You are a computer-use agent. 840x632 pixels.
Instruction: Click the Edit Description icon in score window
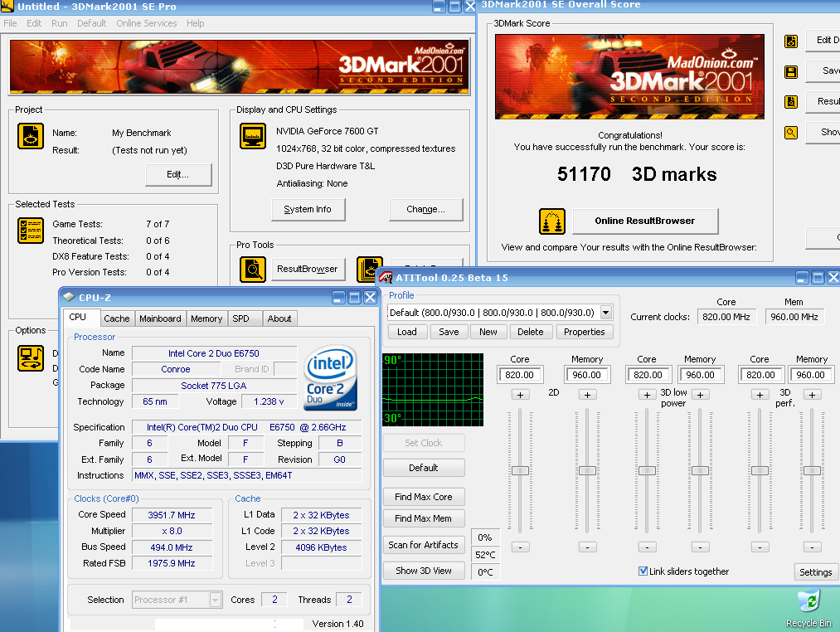click(791, 41)
